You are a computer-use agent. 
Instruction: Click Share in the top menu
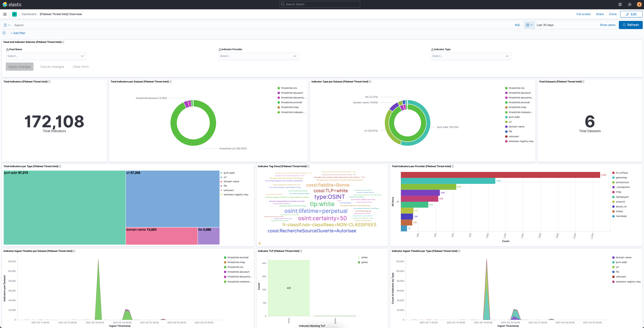[x=599, y=14]
